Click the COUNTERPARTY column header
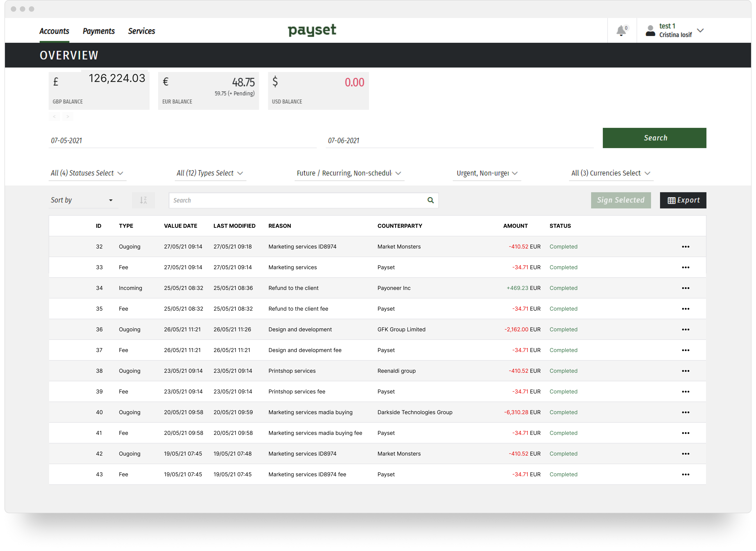The width and height of the screenshot is (756, 551). pyautogui.click(x=400, y=226)
